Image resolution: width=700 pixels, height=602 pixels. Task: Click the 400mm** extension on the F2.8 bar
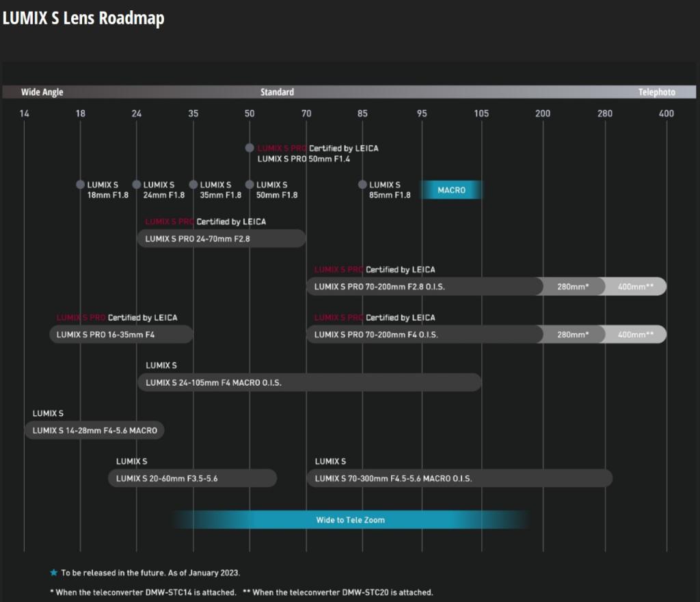point(636,286)
